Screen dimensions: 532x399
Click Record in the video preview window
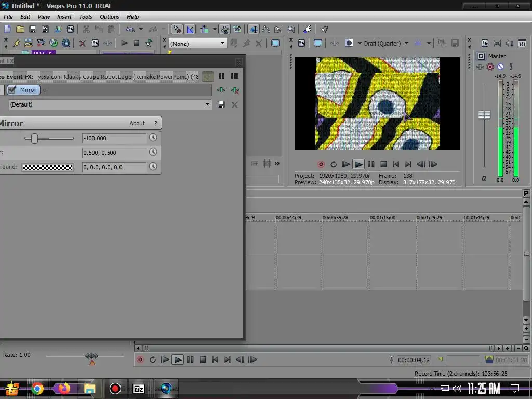tap(321, 164)
